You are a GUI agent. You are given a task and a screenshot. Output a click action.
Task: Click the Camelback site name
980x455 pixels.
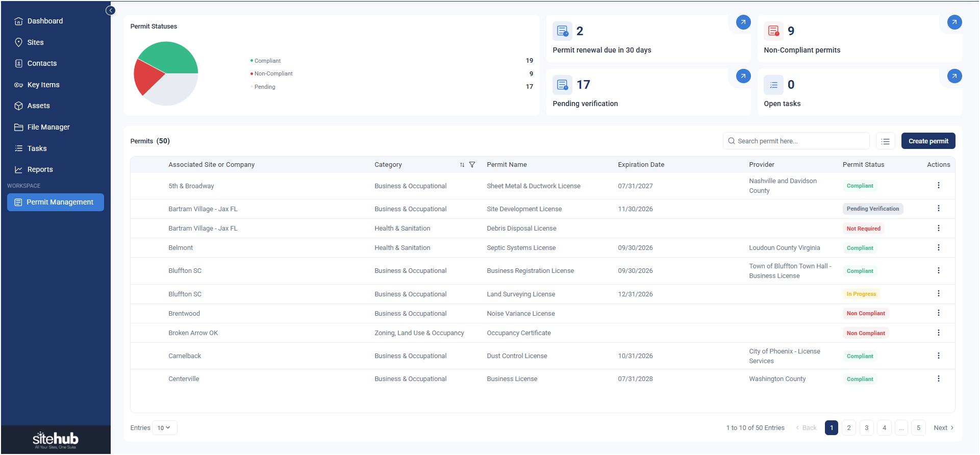coord(185,356)
